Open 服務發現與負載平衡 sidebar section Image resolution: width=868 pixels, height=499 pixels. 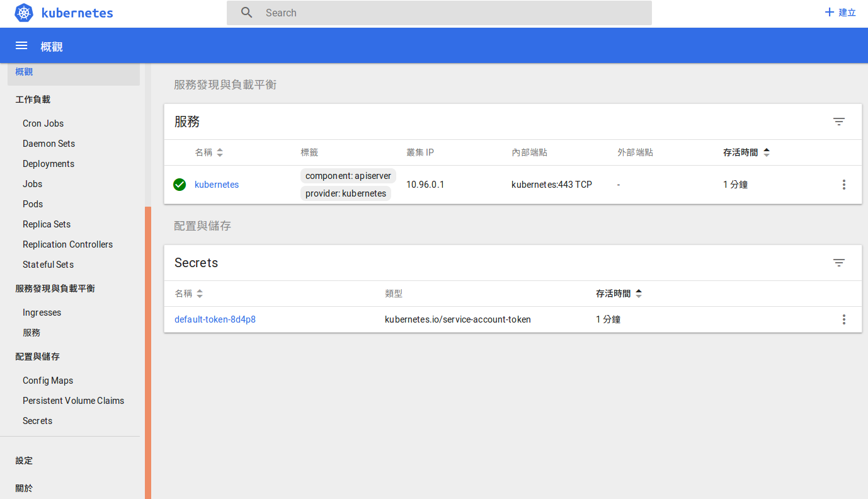pos(55,289)
